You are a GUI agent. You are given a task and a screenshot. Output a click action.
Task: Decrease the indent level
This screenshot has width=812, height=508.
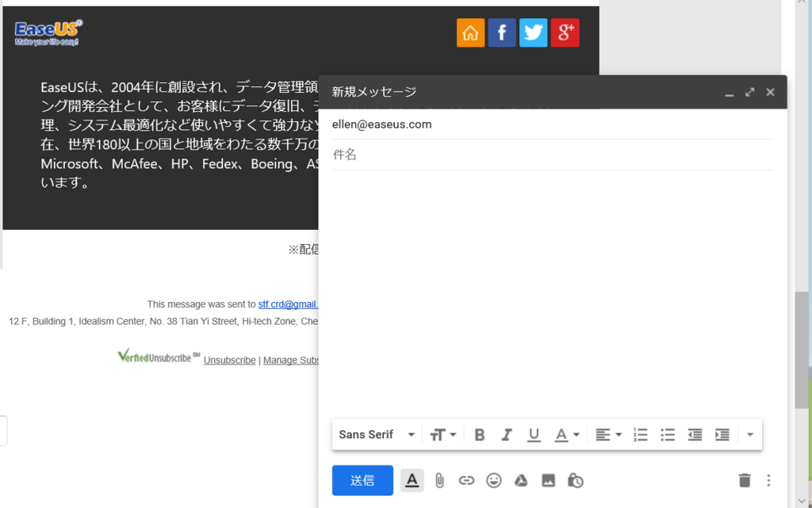tap(695, 434)
